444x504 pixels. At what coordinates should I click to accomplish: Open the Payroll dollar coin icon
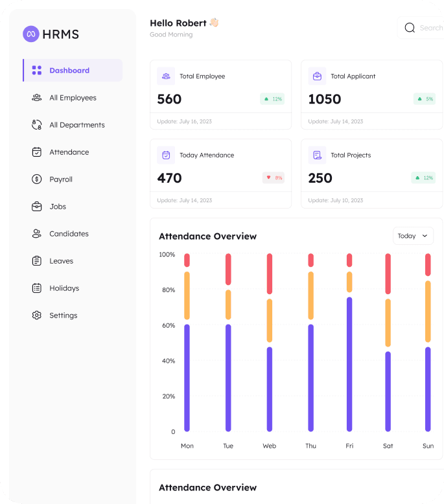(37, 179)
